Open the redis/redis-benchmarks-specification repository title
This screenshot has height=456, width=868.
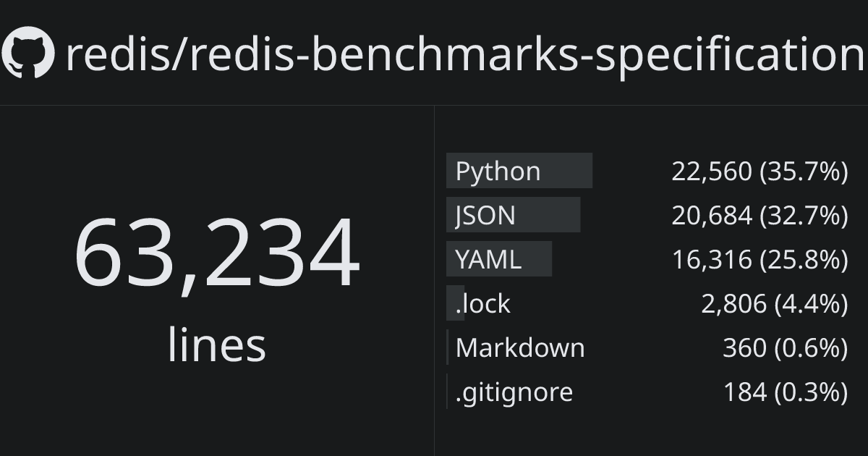pyautogui.click(x=466, y=55)
